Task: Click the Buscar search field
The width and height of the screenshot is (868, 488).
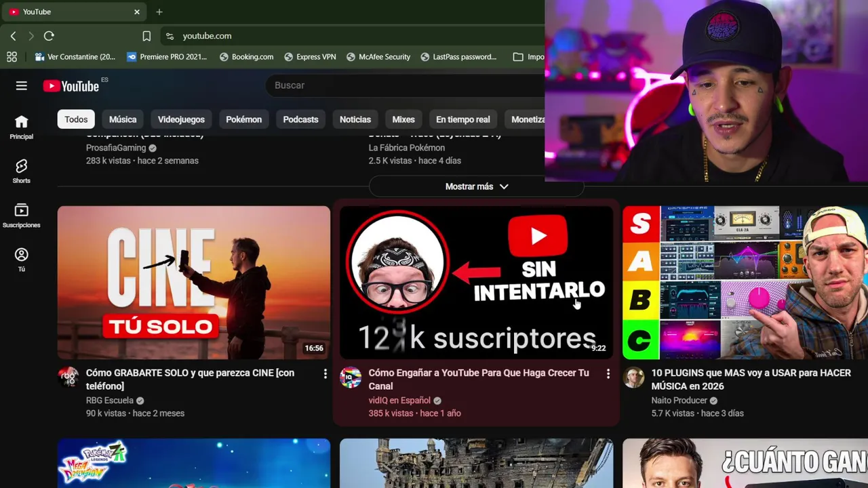Action: 406,85
